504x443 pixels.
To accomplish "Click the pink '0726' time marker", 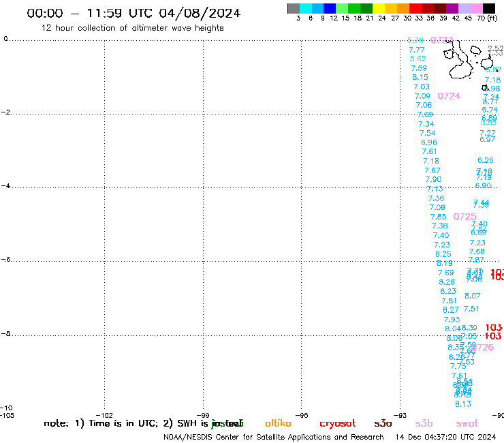I will pyautogui.click(x=482, y=348).
